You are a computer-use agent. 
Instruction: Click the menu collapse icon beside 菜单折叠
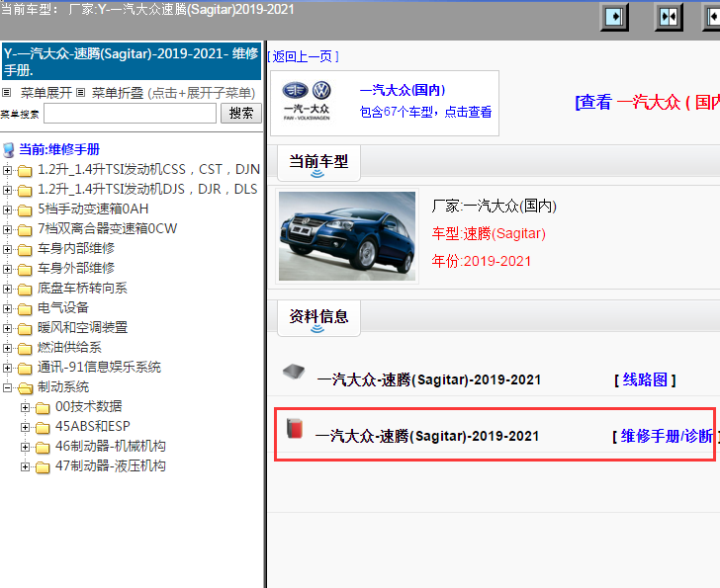click(x=81, y=93)
